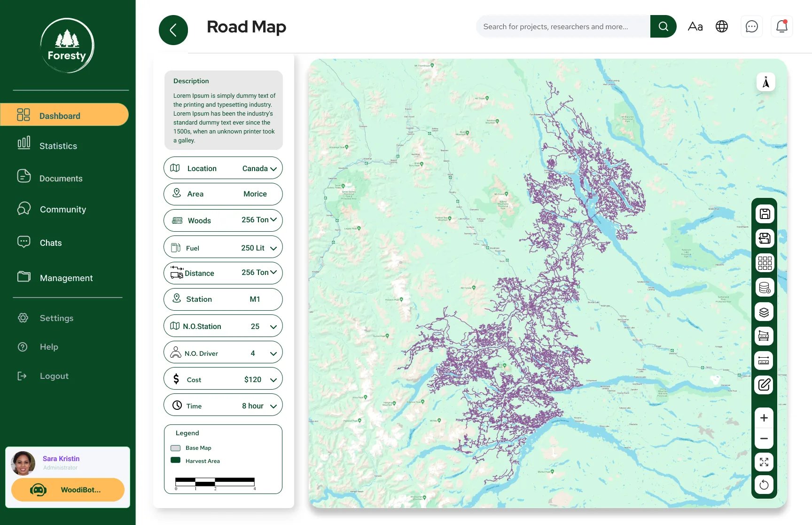Toggle fullscreen map view
Screen dimensions: 812x525
(764, 462)
